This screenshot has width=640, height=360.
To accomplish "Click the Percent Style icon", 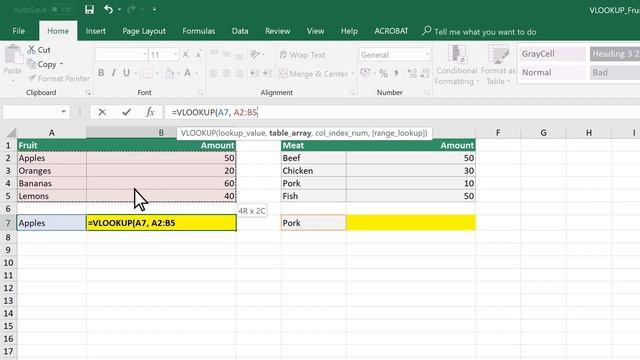I will coord(383,73).
